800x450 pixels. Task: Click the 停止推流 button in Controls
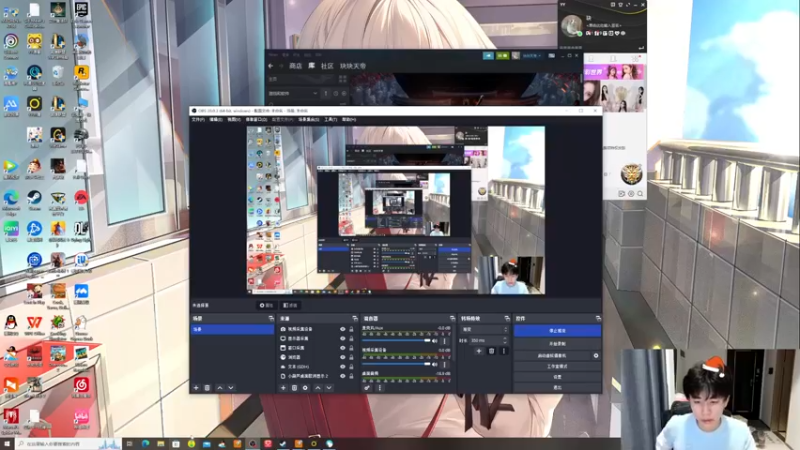pyautogui.click(x=557, y=331)
